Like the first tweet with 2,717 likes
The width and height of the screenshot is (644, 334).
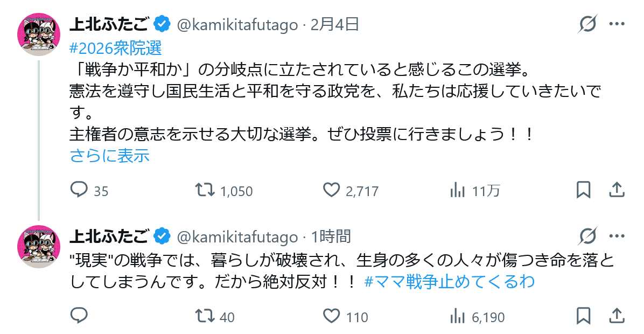click(x=332, y=190)
